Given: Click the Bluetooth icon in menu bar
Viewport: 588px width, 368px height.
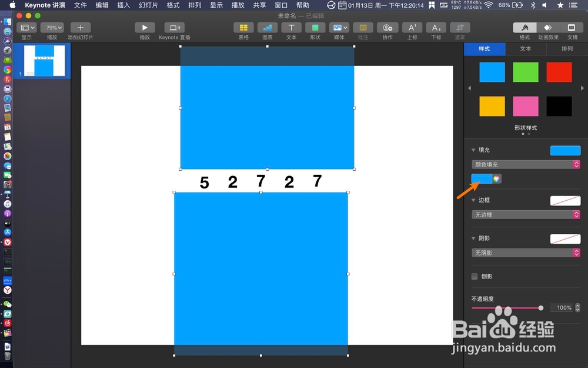Looking at the screenshot, I should coord(533,5).
